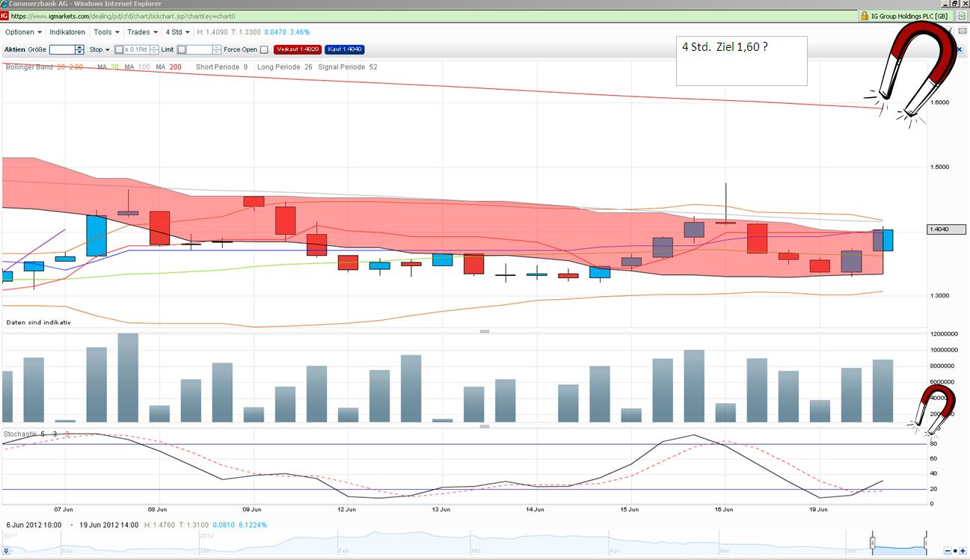Click the zoom out minus icon
970x560 pixels.
pos(947,551)
